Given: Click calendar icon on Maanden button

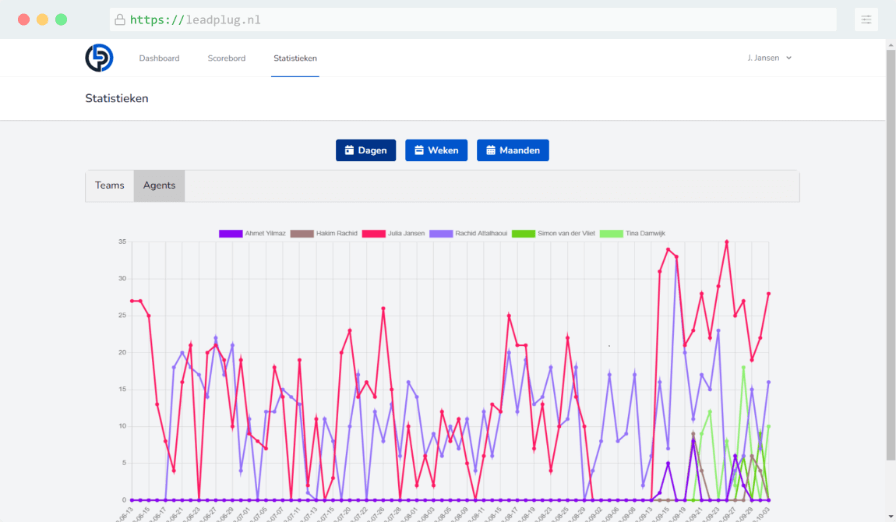Looking at the screenshot, I should pyautogui.click(x=491, y=150).
